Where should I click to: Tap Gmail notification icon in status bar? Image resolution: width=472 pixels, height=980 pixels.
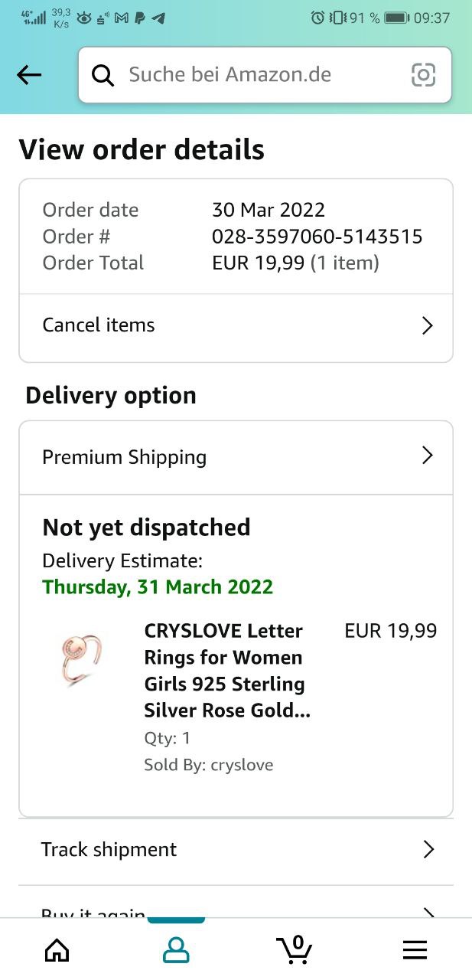click(122, 18)
